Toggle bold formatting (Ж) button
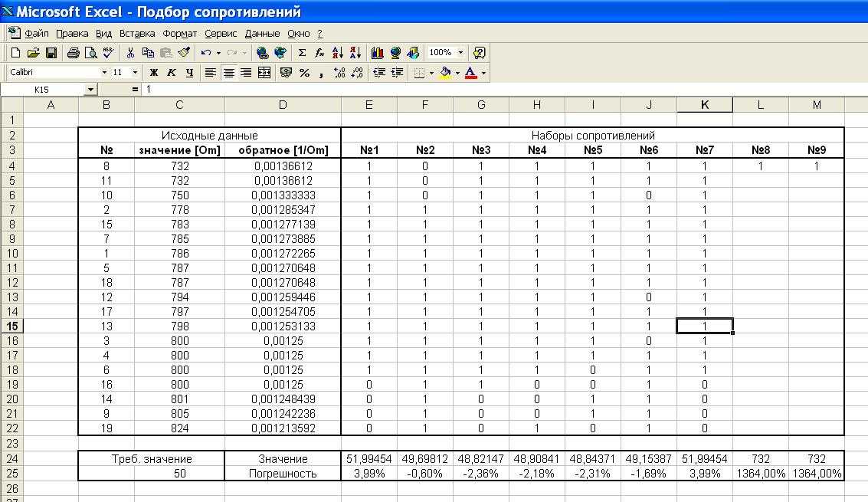This screenshot has height=502, width=868. point(154,73)
